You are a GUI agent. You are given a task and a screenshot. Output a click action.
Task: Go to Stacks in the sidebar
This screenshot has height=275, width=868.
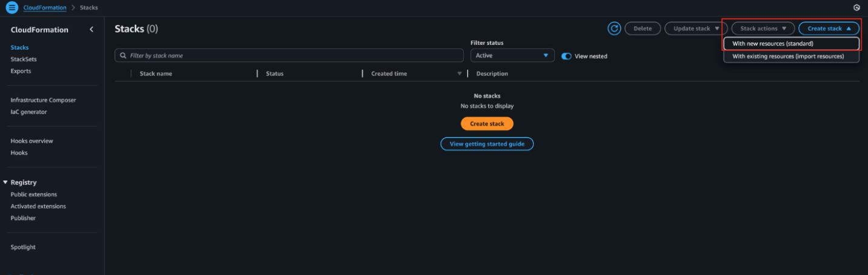pyautogui.click(x=19, y=47)
